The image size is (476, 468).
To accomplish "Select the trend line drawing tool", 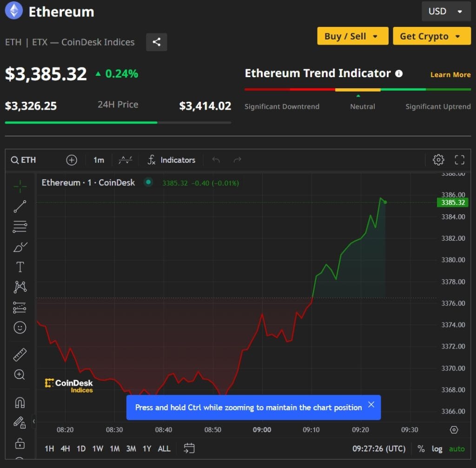I will click(20, 206).
